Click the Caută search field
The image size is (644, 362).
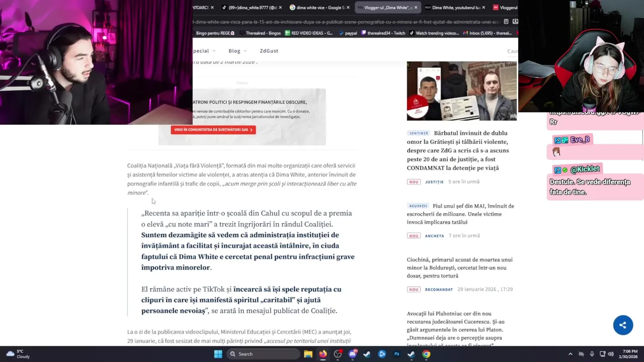(x=512, y=51)
